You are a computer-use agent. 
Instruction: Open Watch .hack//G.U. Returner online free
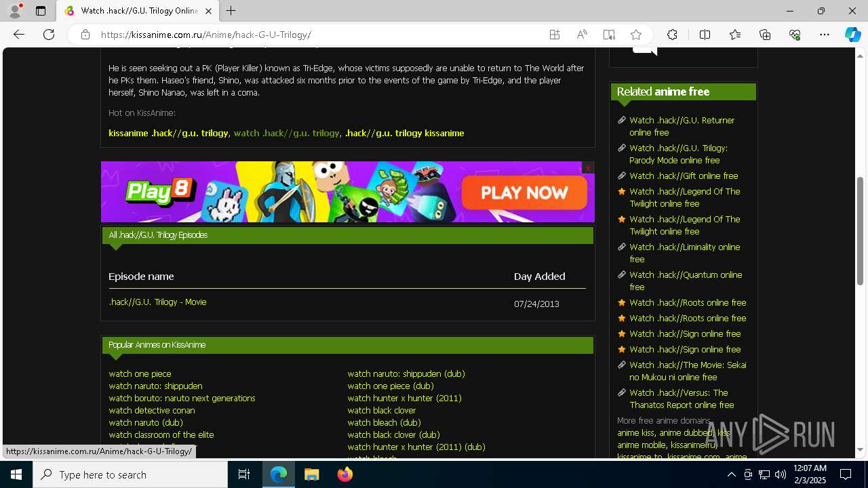682,126
